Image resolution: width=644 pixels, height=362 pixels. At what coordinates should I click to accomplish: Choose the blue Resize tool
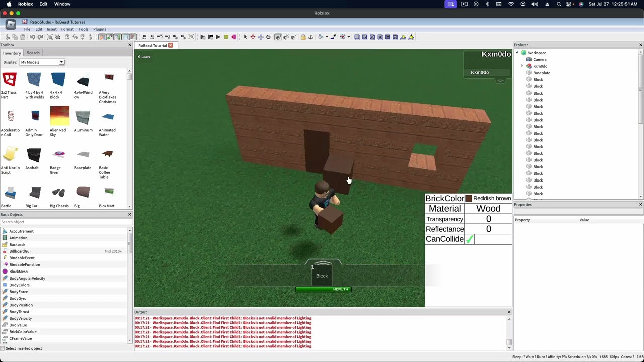pos(261,37)
